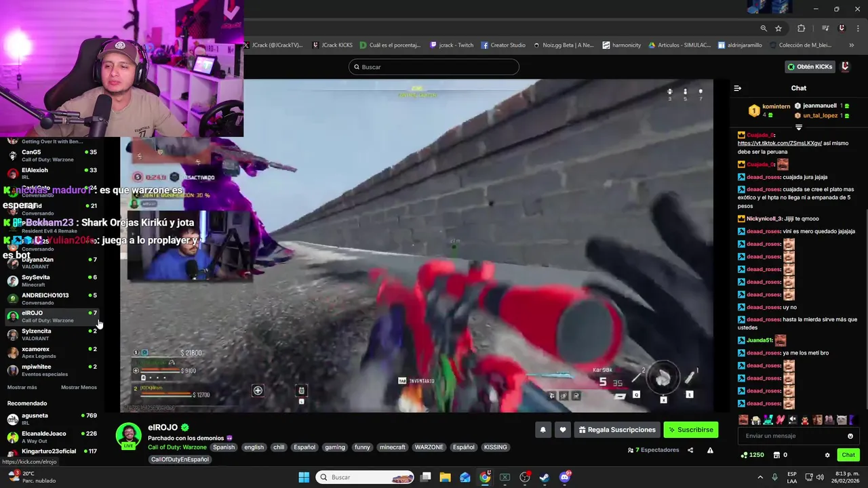Click 7 Espectadores viewer count
The height and width of the screenshot is (488, 868).
pyautogui.click(x=653, y=450)
